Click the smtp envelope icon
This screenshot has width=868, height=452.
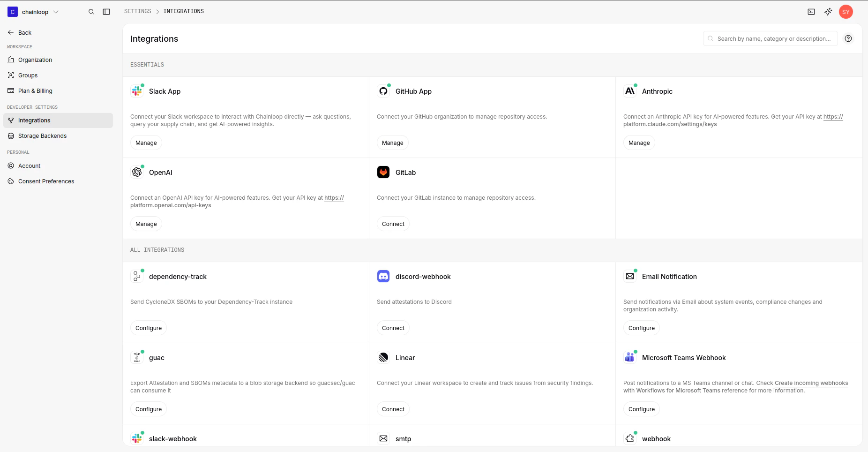[x=383, y=438]
